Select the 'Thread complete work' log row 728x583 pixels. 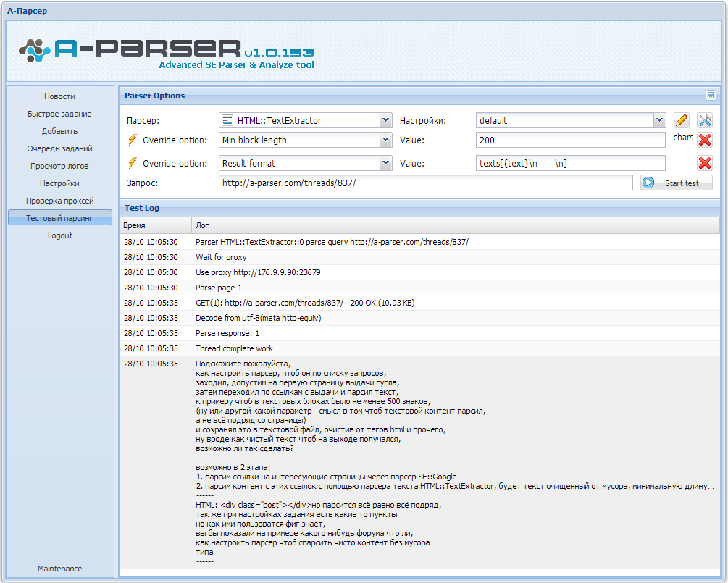click(419, 348)
